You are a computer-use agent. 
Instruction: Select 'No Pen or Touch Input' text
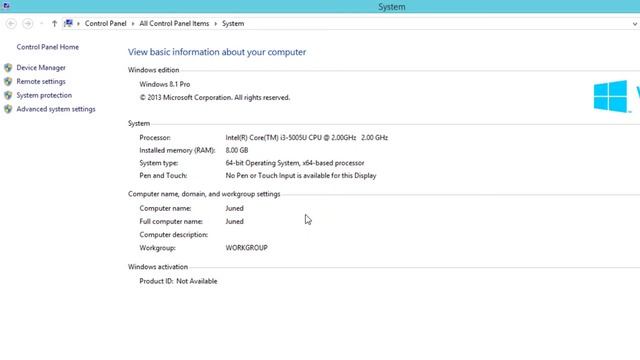pos(301,176)
